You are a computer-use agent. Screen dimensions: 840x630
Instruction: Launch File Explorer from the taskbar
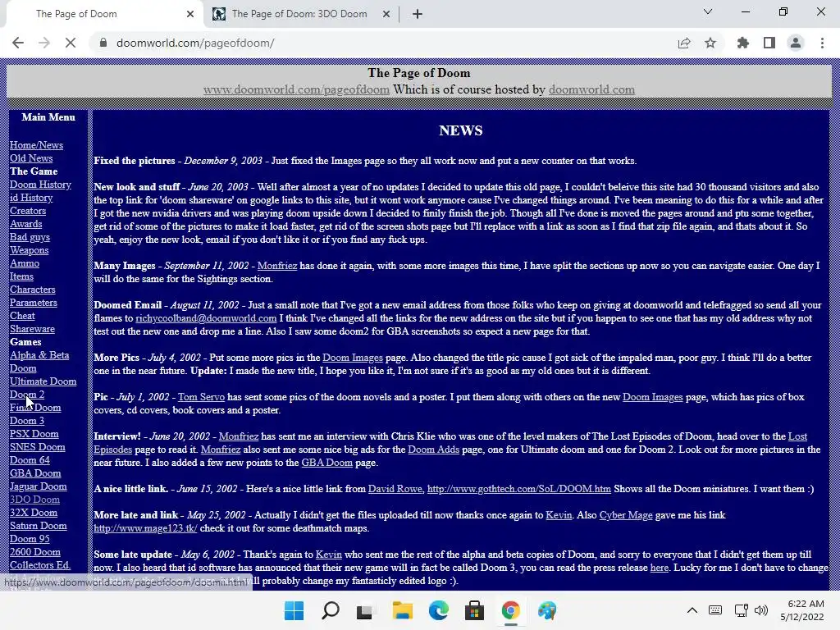402,610
